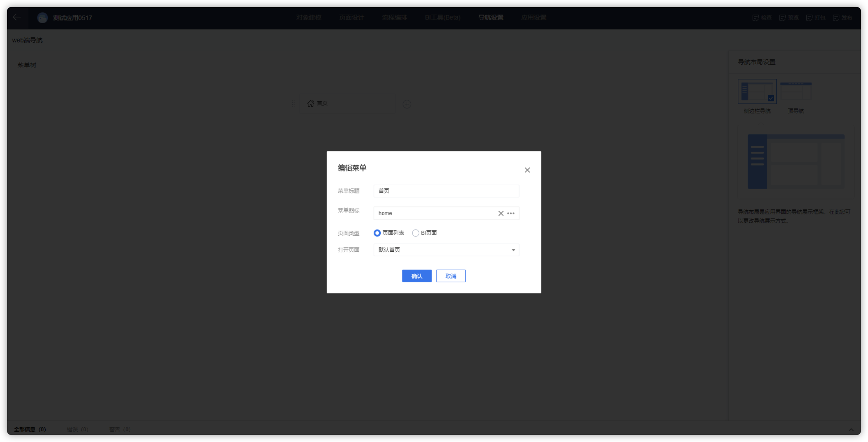Click the 发布 button in top bar
868x442 pixels.
842,17
